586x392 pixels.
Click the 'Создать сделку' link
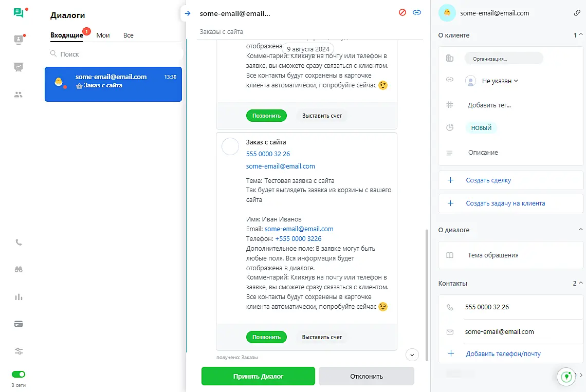tap(488, 180)
